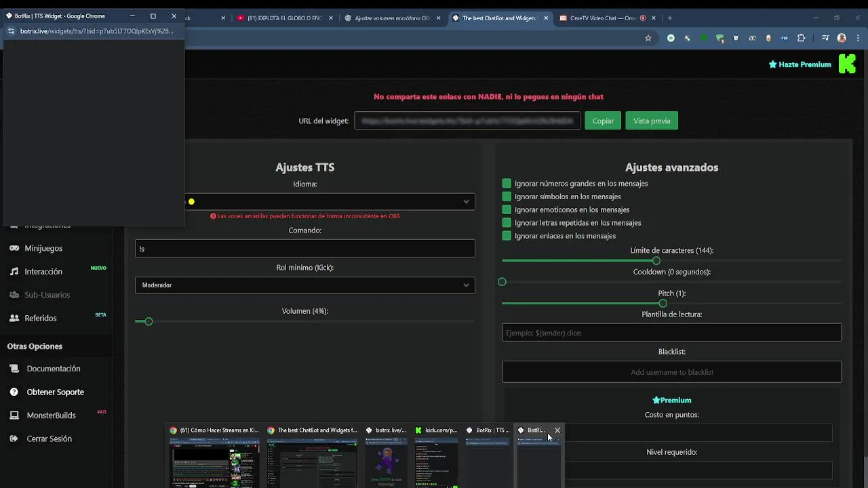Adjust the Cooldown (0 segundos) slider handle
The width and height of the screenshot is (868, 488).
click(502, 282)
